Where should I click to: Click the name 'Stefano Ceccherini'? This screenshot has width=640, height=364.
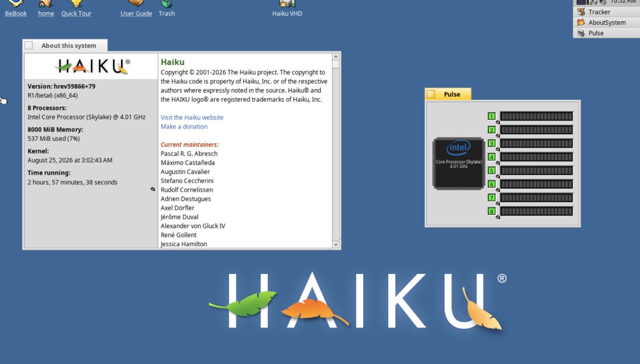pyautogui.click(x=187, y=181)
